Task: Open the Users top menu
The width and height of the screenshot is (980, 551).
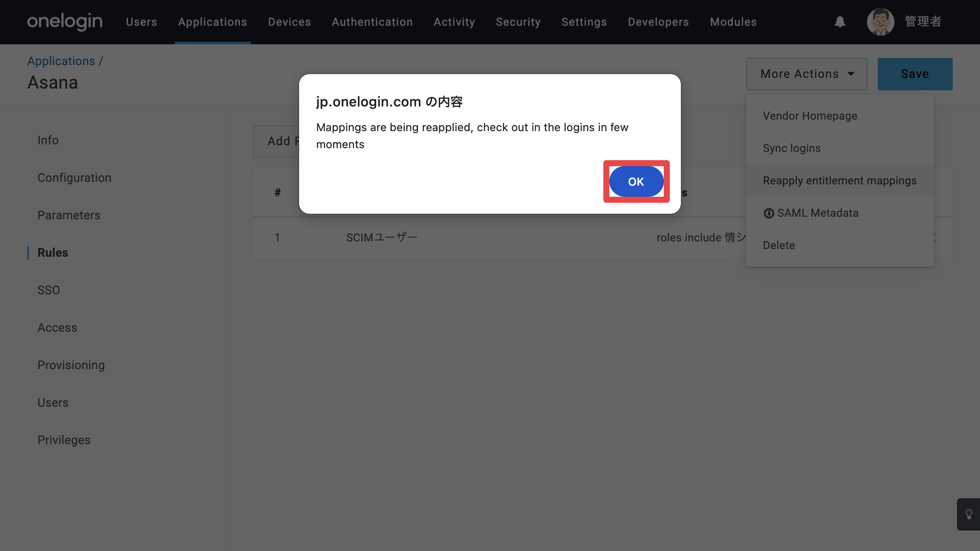Action: (141, 22)
